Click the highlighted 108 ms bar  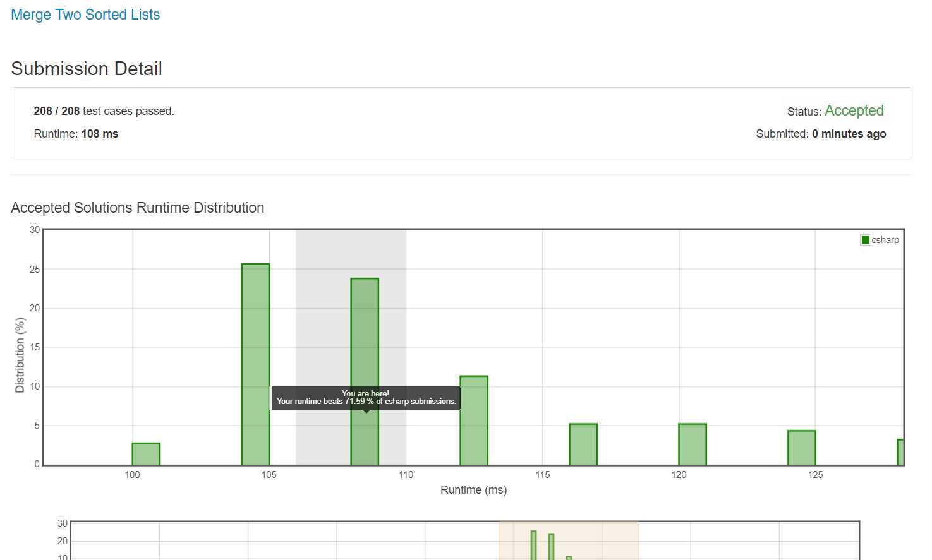point(365,372)
